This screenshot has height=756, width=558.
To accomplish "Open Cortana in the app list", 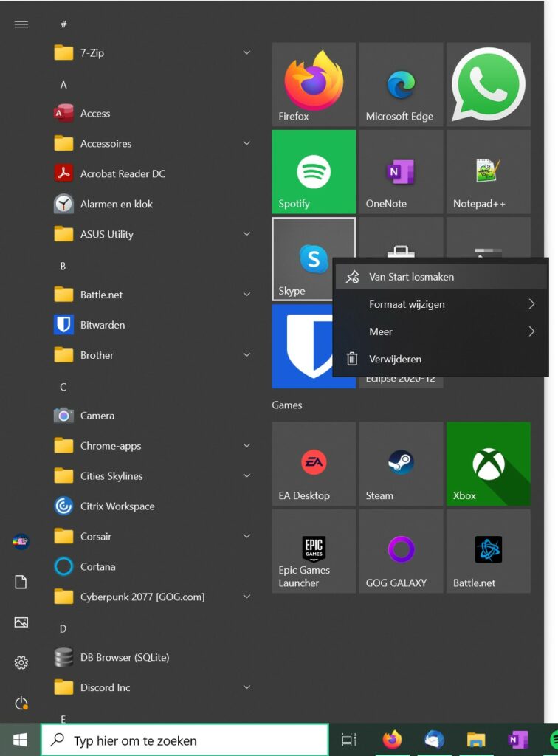I will click(x=154, y=566).
